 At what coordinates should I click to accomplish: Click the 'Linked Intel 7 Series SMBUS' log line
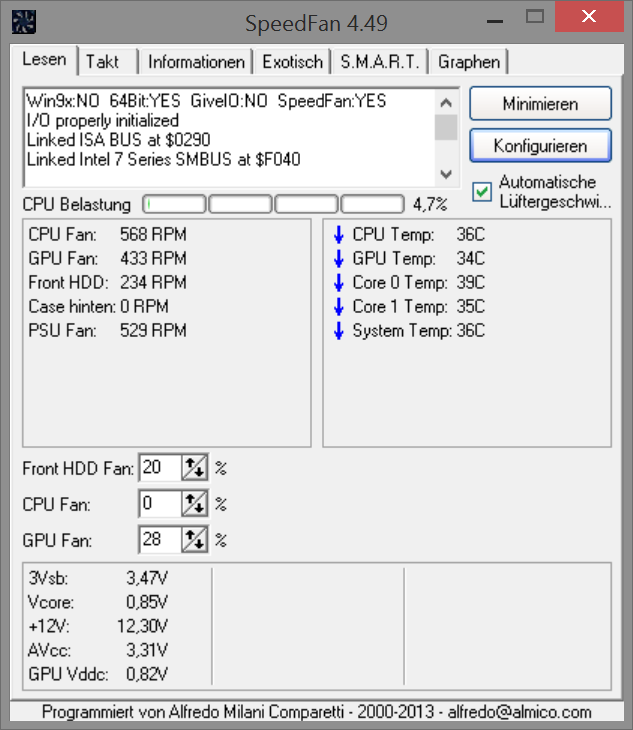[x=163, y=160]
